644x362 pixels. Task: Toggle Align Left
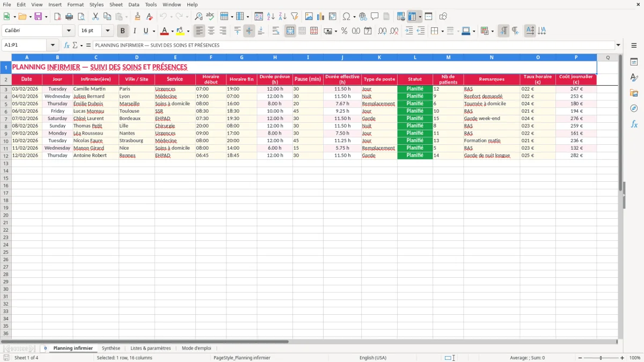(x=199, y=31)
